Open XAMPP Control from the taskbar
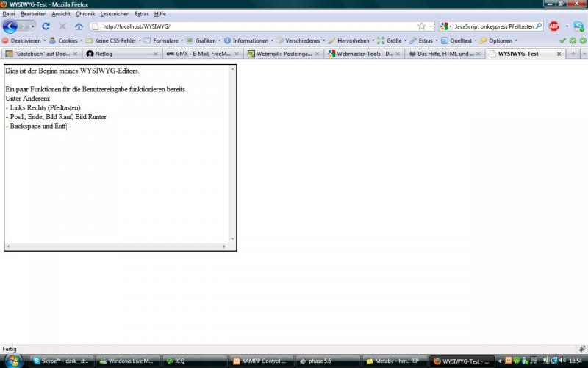This screenshot has width=588, height=368. pyautogui.click(x=262, y=361)
